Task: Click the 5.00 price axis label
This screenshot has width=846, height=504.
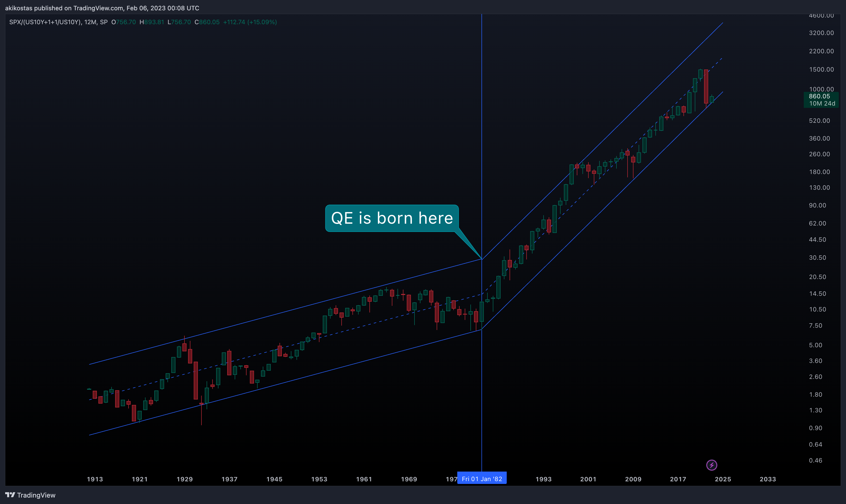Action: pos(815,345)
